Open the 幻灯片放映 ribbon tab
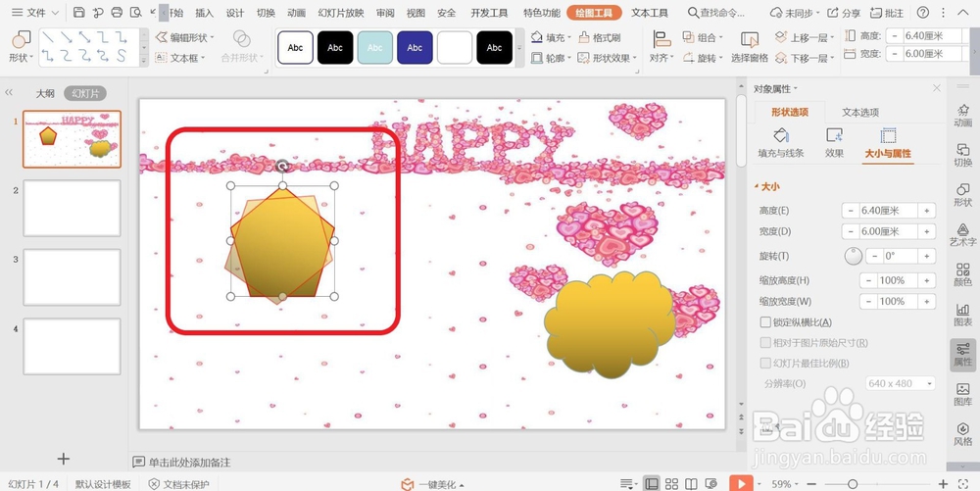Viewport: 980px width, 491px height. (x=341, y=13)
